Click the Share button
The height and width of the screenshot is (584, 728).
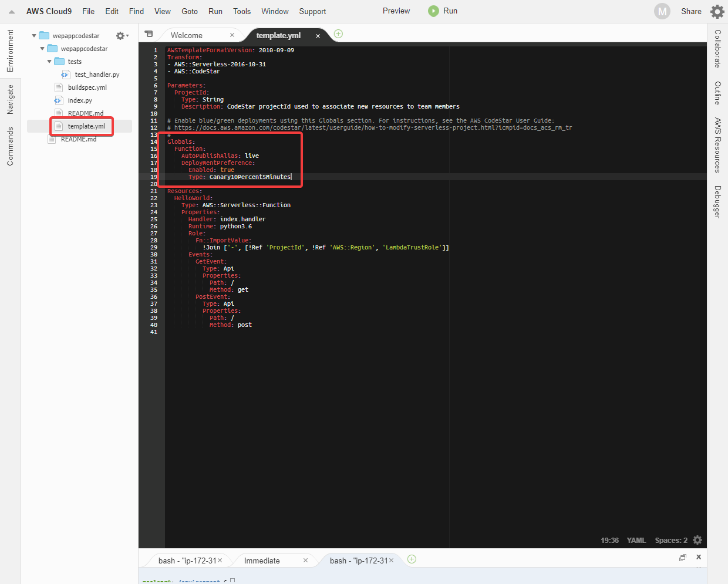point(691,11)
